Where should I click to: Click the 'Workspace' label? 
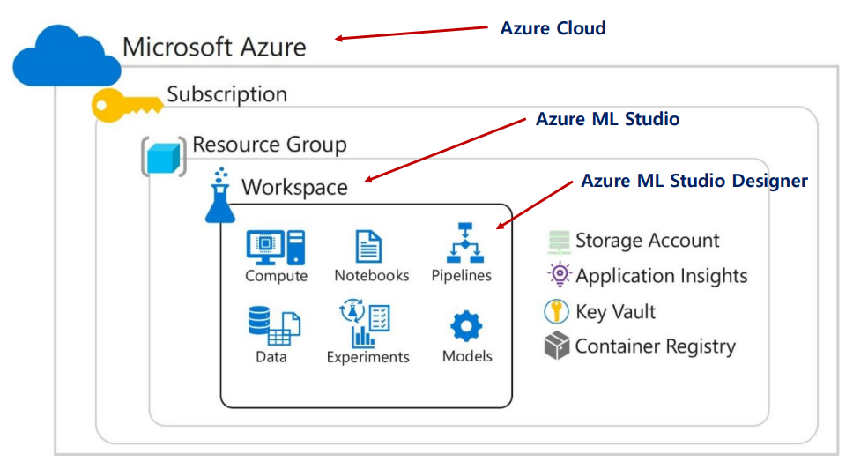[294, 187]
